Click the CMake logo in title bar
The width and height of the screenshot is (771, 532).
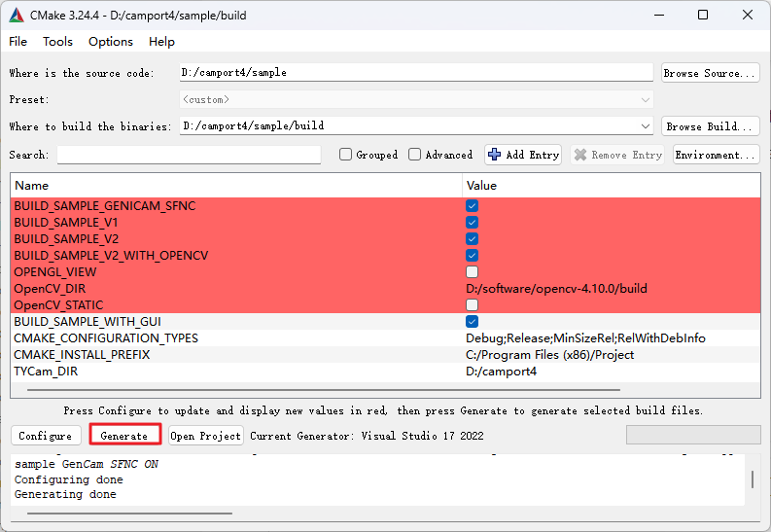(17, 15)
